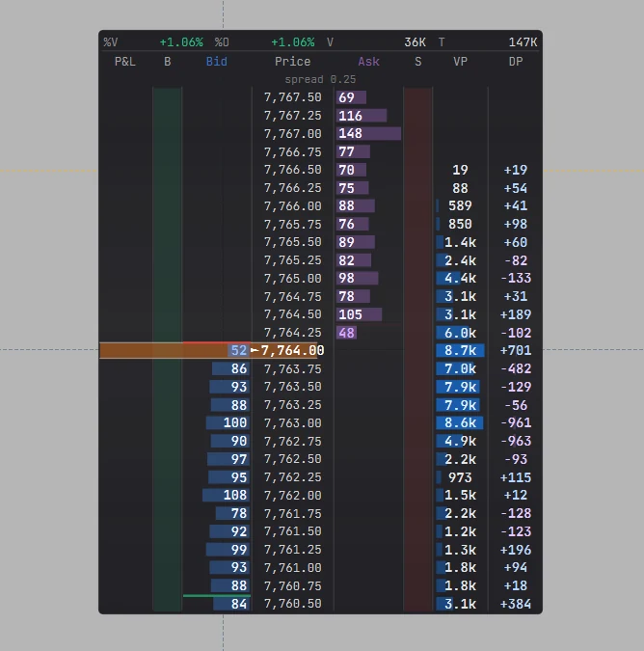The image size is (644, 651).
Task: Click the Ask column header
Action: (368, 62)
